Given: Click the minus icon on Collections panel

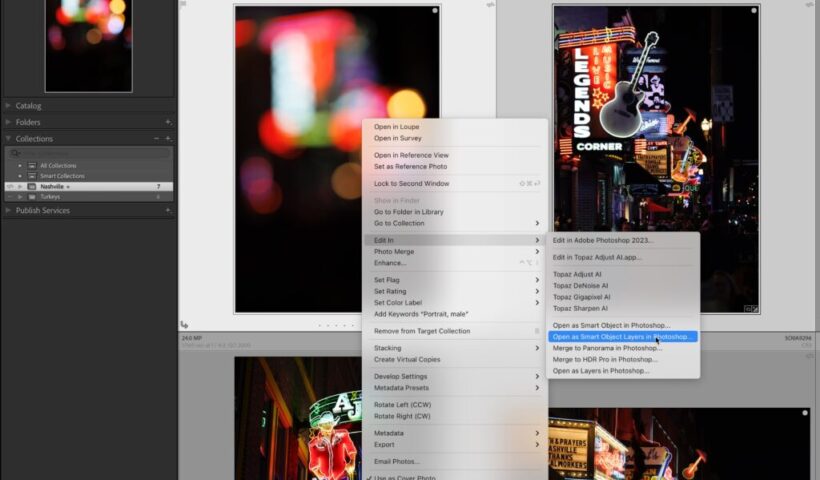Looking at the screenshot, I should (156, 139).
